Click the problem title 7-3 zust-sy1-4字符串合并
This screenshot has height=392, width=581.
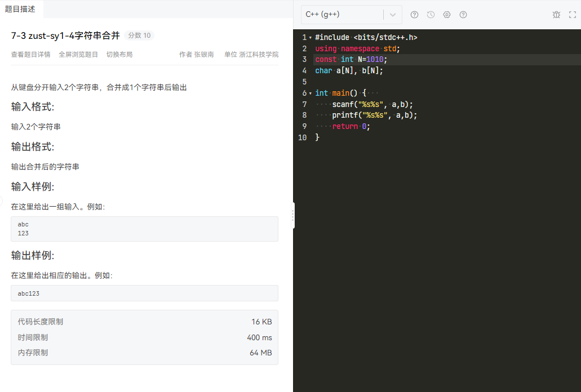[65, 35]
